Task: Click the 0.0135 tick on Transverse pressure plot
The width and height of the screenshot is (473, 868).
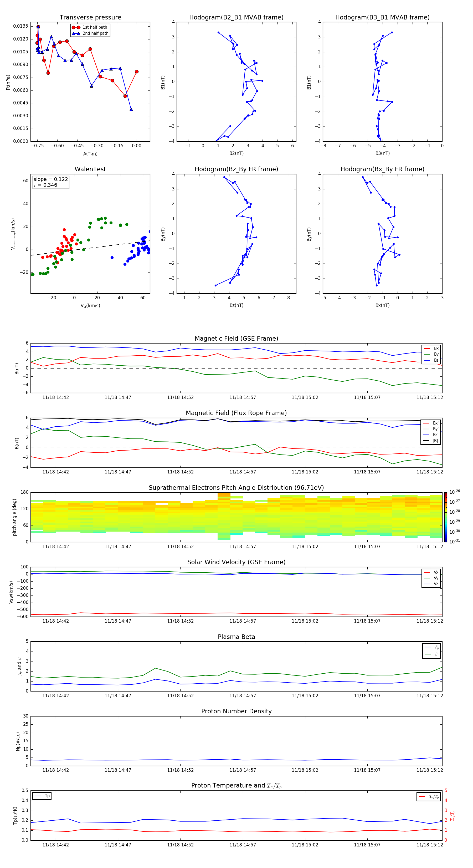Action: point(20,26)
